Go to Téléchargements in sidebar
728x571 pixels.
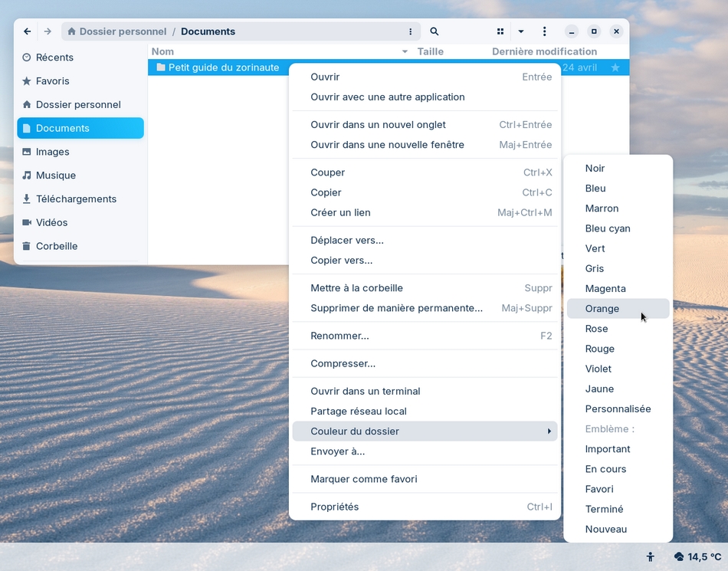(76, 199)
